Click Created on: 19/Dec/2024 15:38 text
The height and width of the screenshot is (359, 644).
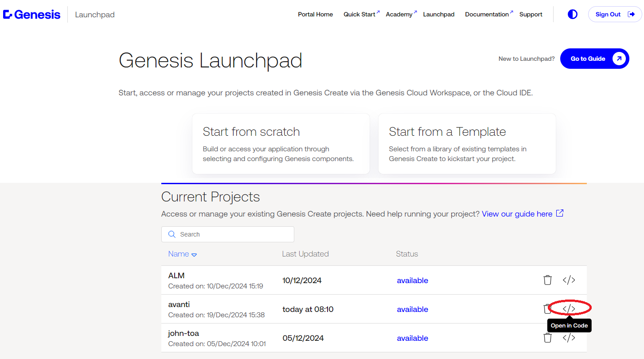[x=216, y=315]
